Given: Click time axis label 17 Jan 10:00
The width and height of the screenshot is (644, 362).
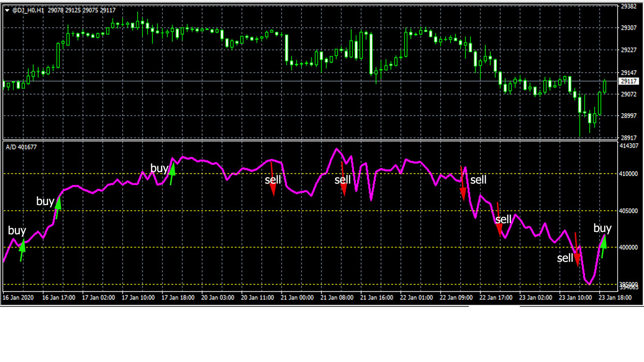Looking at the screenshot, I should click(x=139, y=298).
